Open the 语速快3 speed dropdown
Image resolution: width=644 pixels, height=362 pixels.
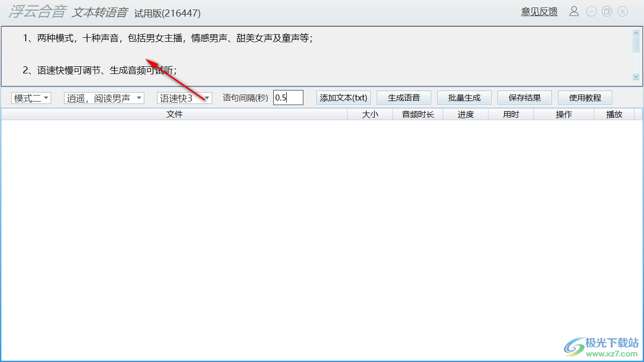185,98
